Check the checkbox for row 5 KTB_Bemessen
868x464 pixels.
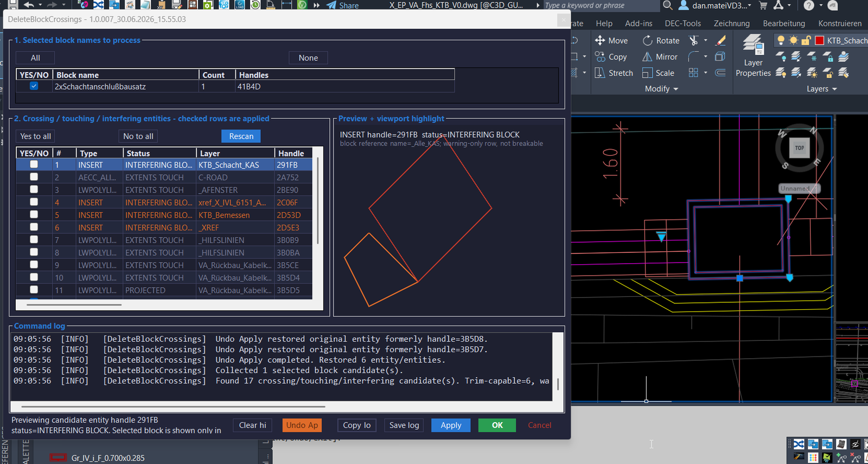[x=34, y=214]
